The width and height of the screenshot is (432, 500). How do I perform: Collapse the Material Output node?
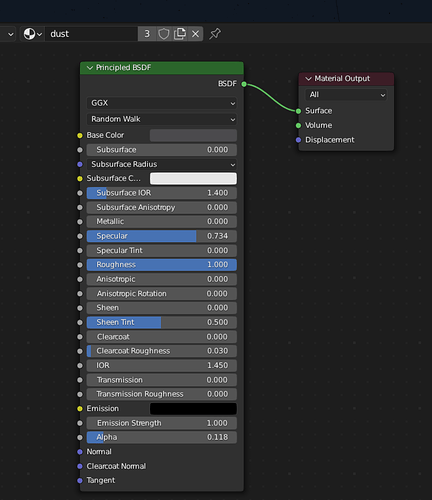(309, 79)
